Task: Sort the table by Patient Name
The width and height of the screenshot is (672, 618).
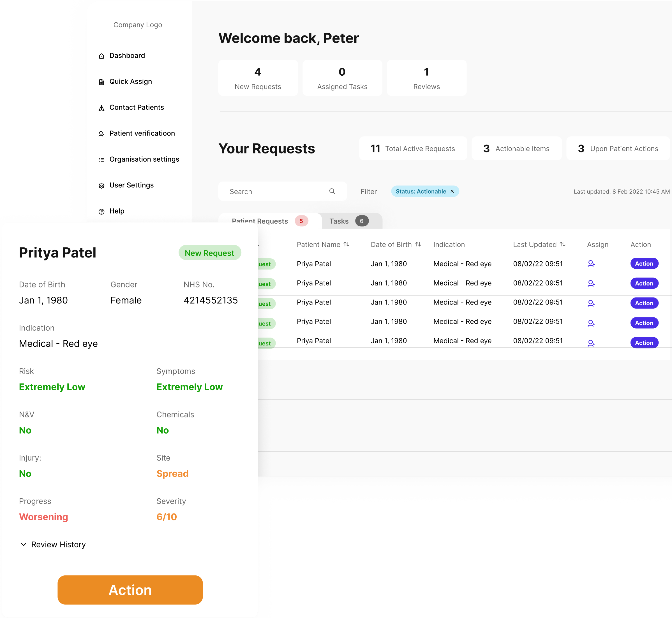Action: click(x=347, y=245)
